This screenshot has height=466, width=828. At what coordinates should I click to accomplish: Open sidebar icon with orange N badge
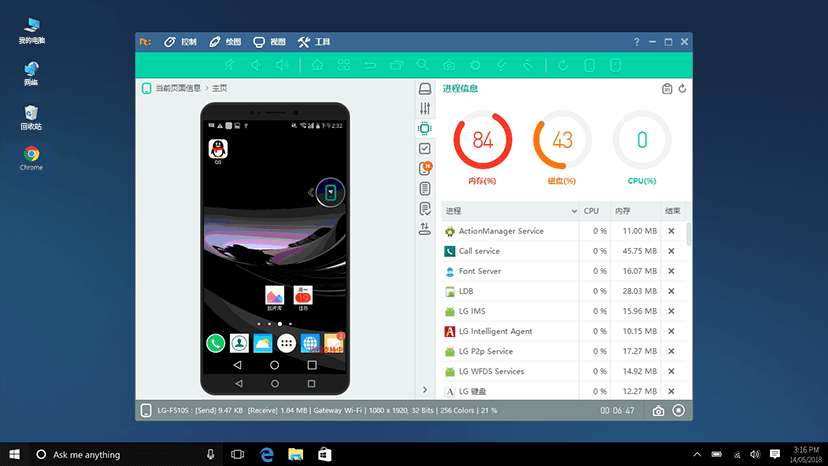[425, 169]
